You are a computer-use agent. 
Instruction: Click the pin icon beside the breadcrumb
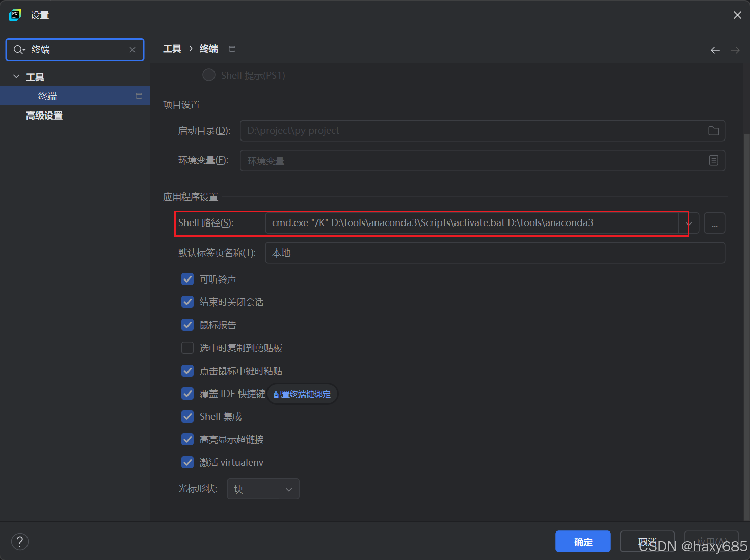(x=232, y=48)
